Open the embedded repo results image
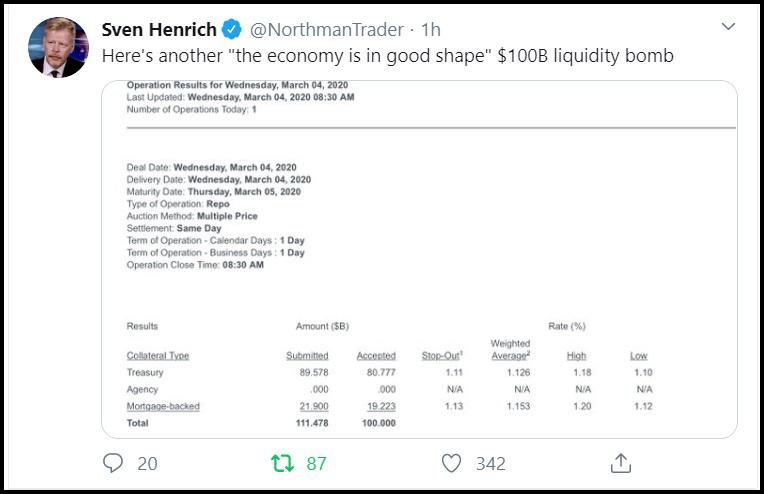764x494 pixels. [420, 259]
